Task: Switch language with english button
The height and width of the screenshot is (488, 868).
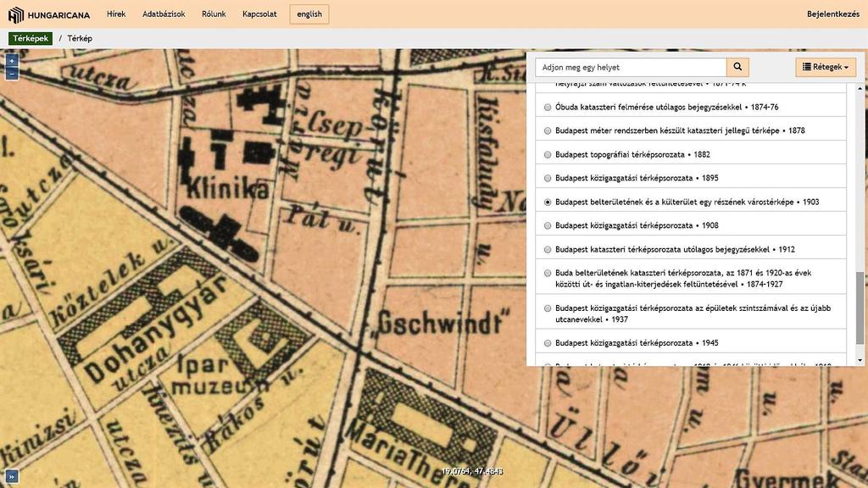Action: [309, 14]
